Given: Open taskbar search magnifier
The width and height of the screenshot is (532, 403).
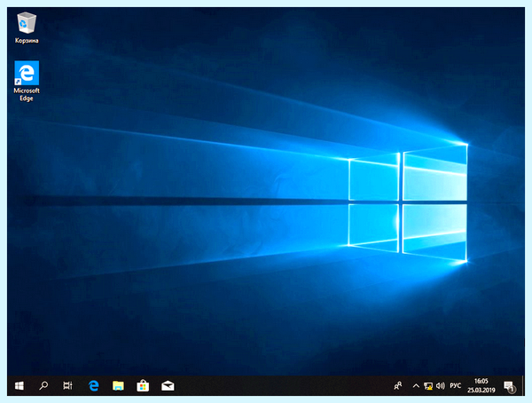Looking at the screenshot, I should tap(43, 385).
